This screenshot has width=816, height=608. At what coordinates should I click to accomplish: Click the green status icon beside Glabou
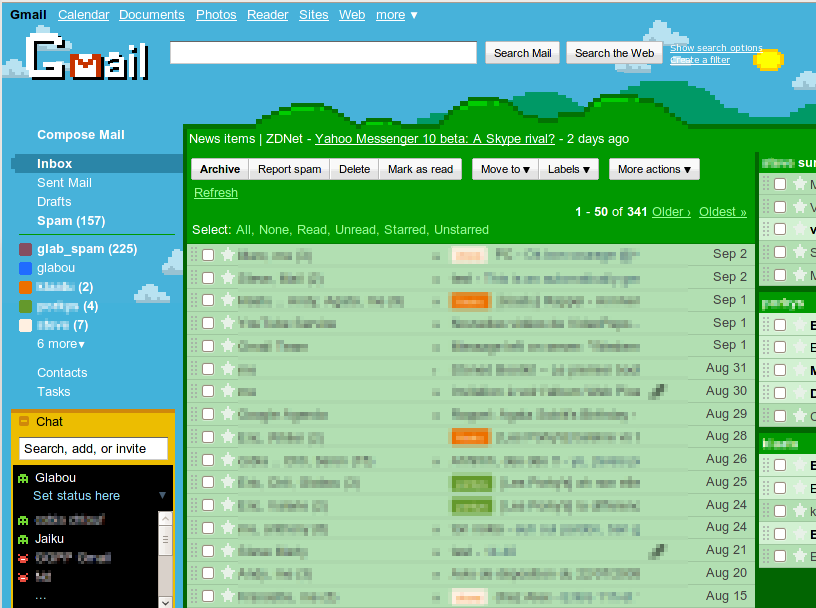pyautogui.click(x=23, y=478)
